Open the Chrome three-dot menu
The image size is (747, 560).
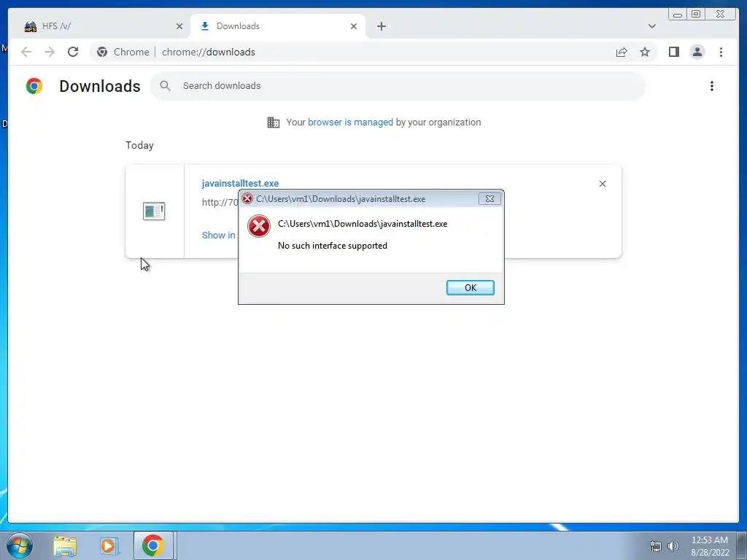point(721,52)
